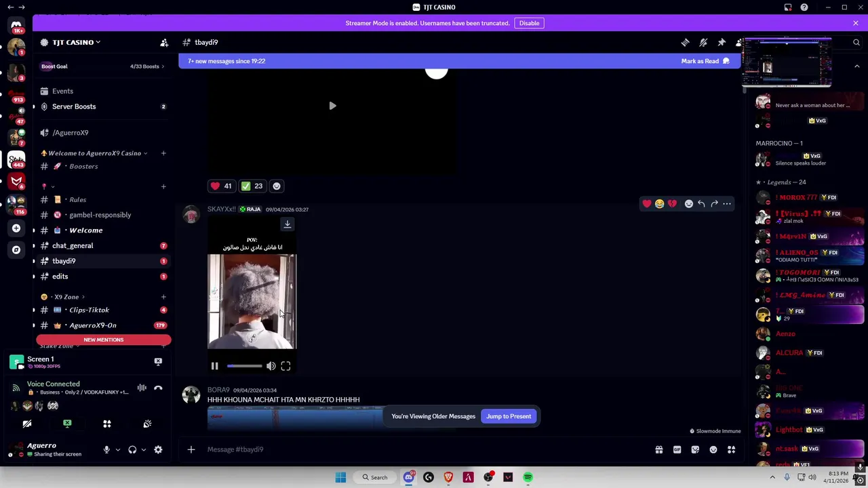The height and width of the screenshot is (488, 868).
Task: Open Activities launcher in voice panel
Action: click(106, 424)
